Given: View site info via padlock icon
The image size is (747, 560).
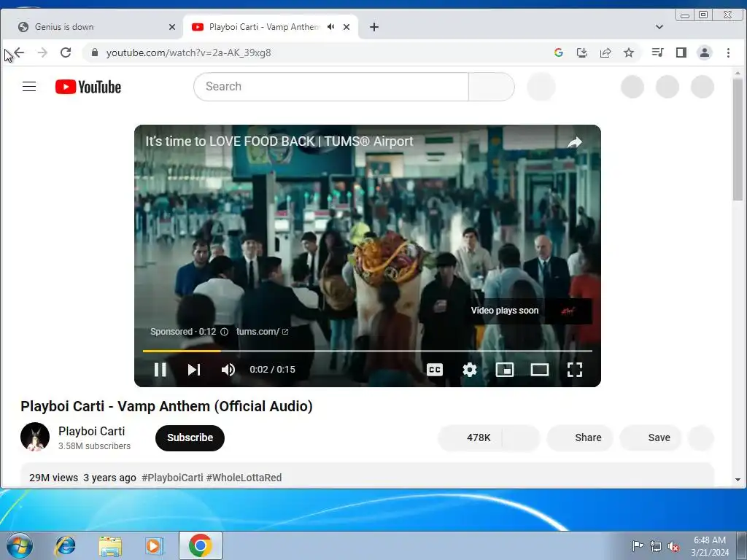Looking at the screenshot, I should coord(95,52).
